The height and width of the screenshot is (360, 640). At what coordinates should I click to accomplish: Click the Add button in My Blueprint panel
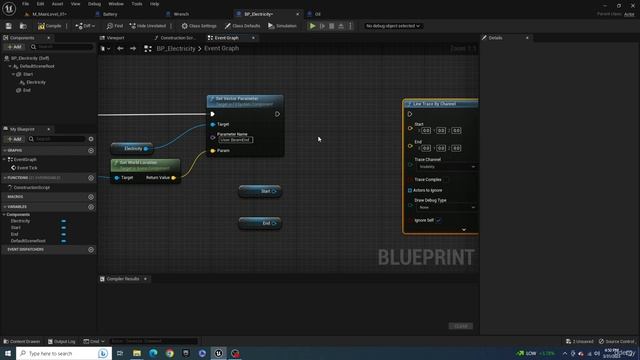point(14,139)
